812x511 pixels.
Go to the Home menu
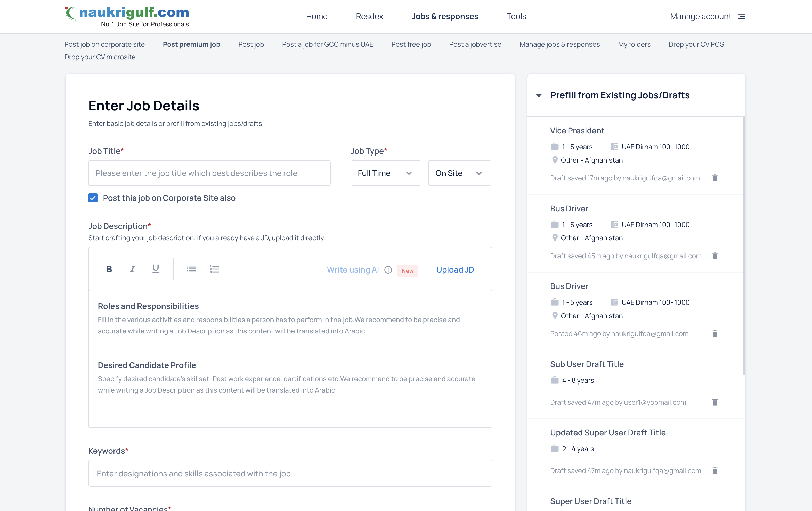(317, 16)
